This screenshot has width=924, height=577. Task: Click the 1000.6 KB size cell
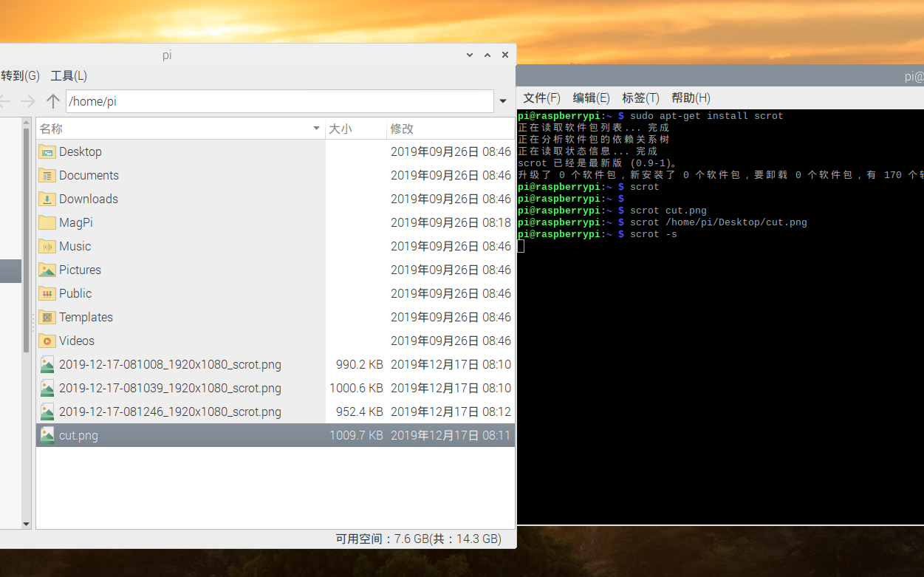point(356,388)
